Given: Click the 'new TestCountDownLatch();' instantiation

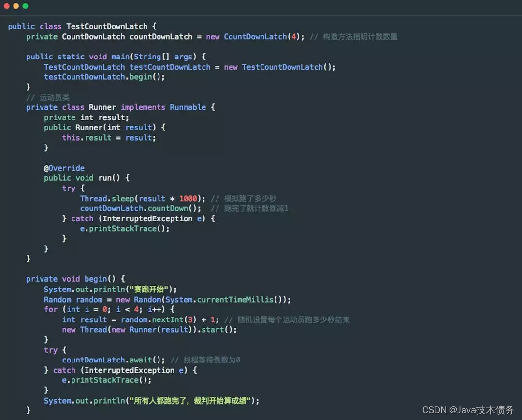Looking at the screenshot, I should (280, 67).
